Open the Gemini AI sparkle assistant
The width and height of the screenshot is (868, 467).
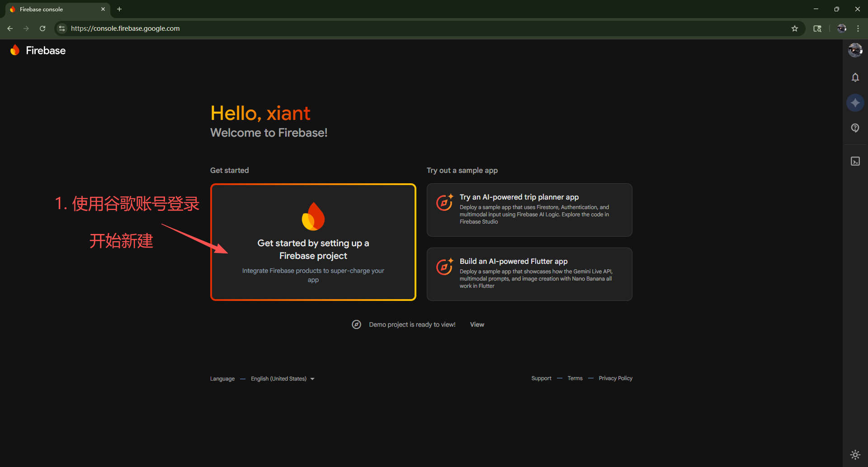855,103
